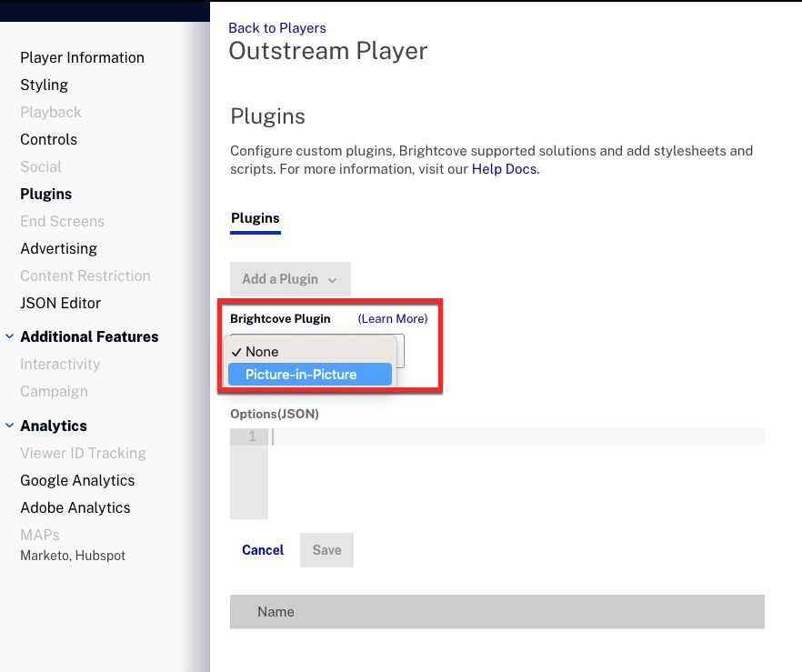This screenshot has height=672, width=802.
Task: Cancel the plugin changes
Action: (262, 550)
